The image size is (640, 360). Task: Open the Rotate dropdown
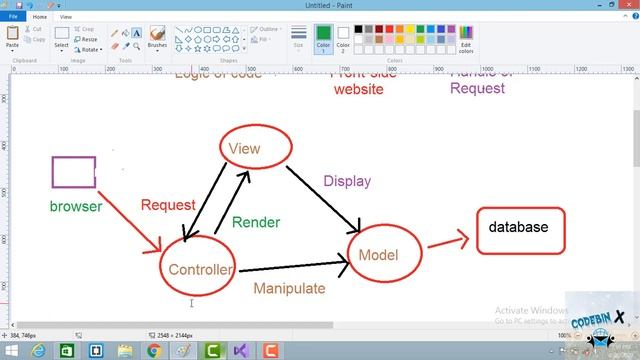pyautogui.click(x=88, y=50)
